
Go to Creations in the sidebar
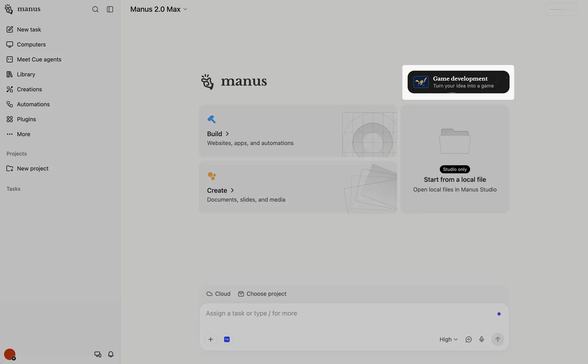(x=60, y=89)
